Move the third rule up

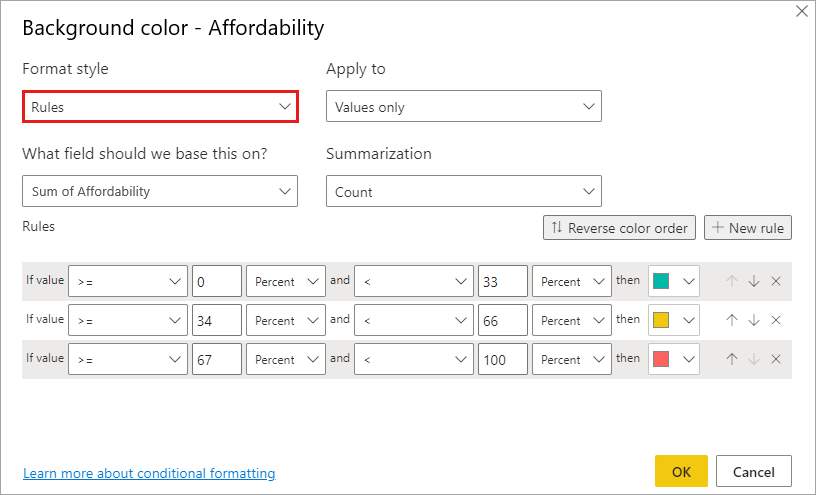(x=732, y=359)
